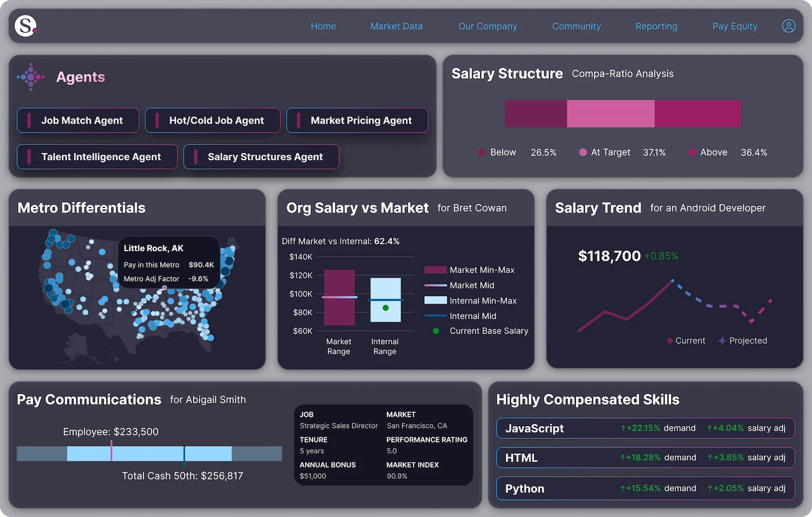The image size is (812, 517).
Task: Click 'for Bret Cowan' subtitle
Action: [x=472, y=208]
